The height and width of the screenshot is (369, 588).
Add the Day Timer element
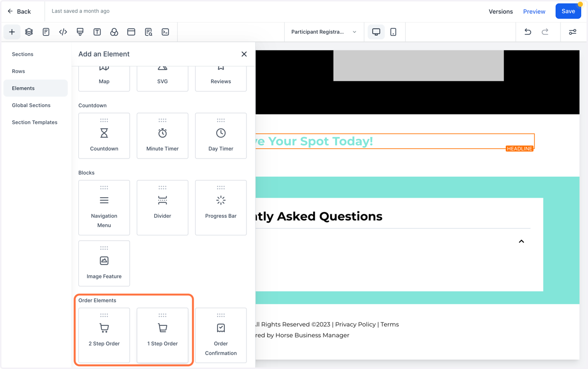coord(221,136)
